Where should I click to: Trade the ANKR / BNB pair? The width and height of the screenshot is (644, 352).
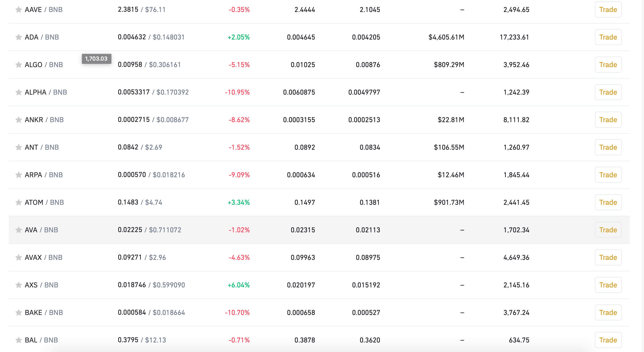pos(608,120)
